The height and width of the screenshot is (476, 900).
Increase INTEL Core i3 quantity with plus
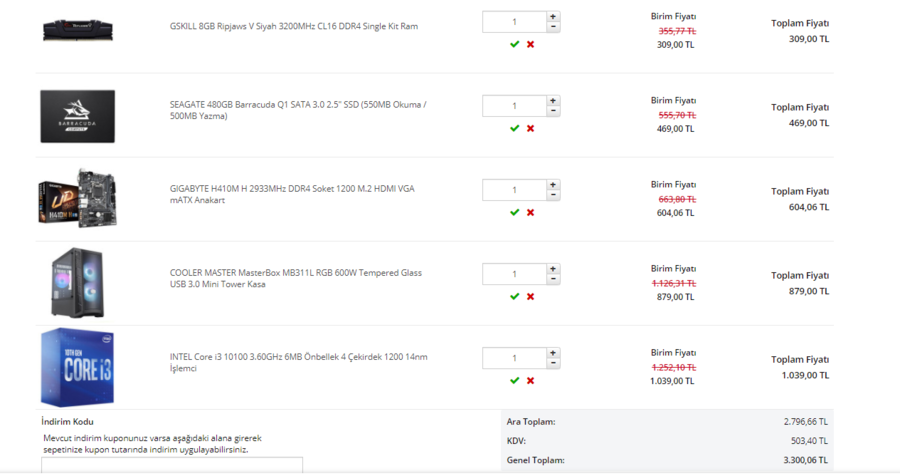[553, 353]
